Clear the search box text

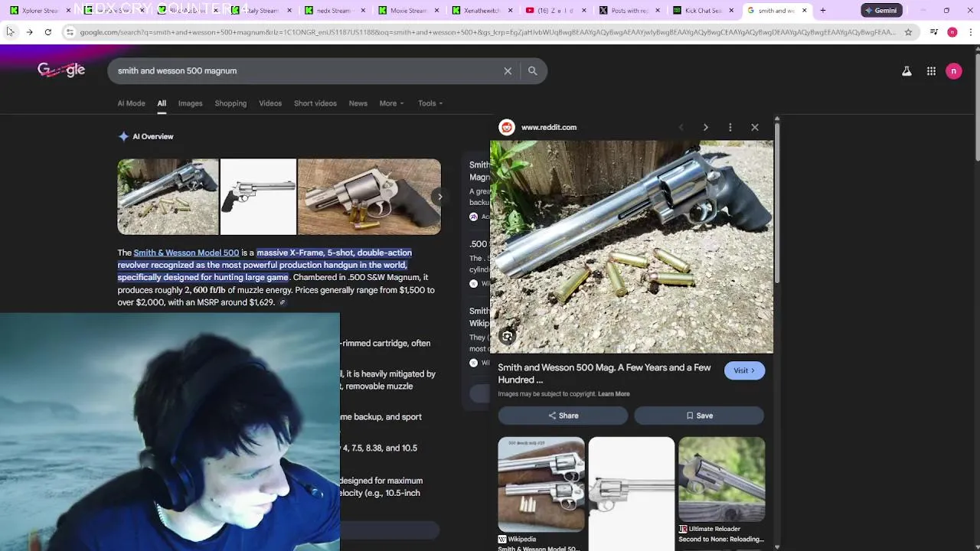click(x=508, y=70)
